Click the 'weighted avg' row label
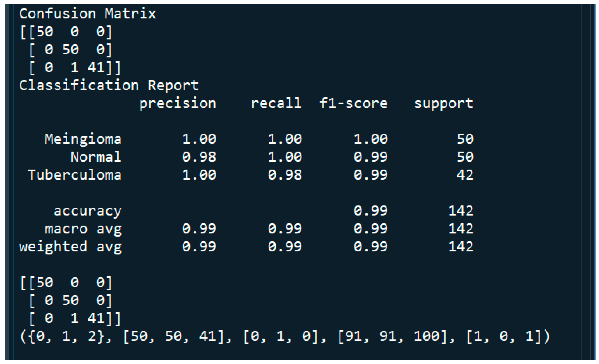This screenshot has width=599, height=364. [x=70, y=247]
